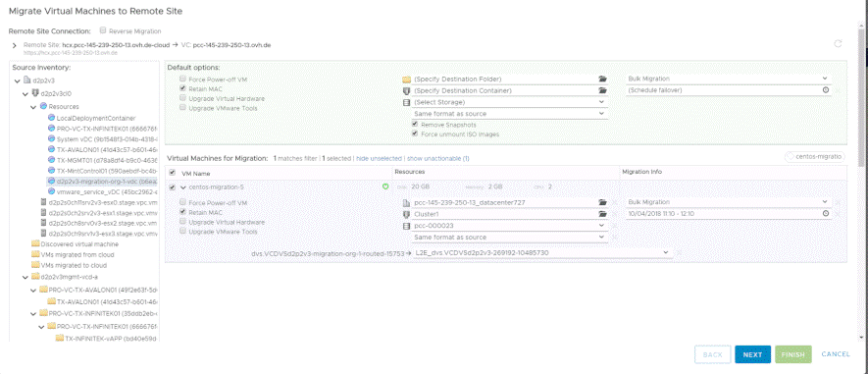Click the schedule failover clock icon
Screen dimensions: 868x374
[x=826, y=90]
